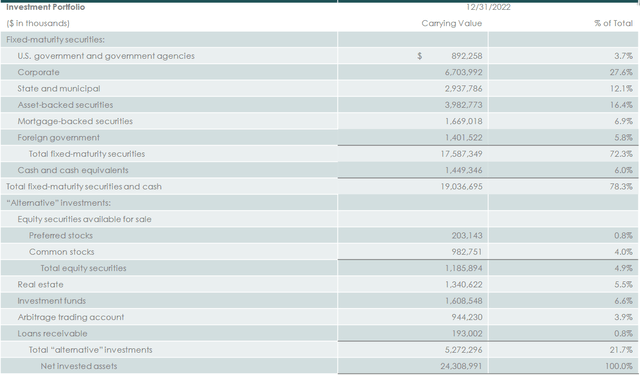
Task: Click 'Preferred stocks' row label
Action: click(60, 235)
